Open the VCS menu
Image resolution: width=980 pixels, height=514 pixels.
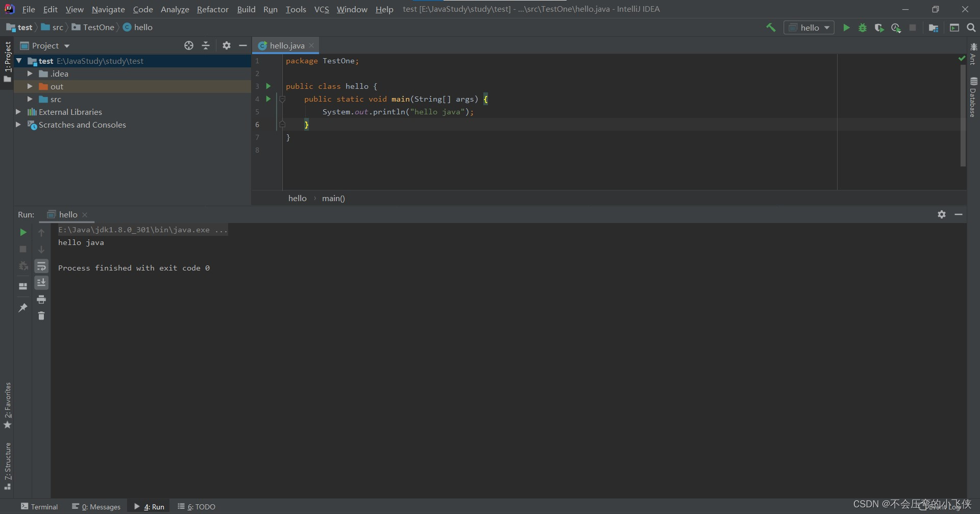tap(322, 9)
